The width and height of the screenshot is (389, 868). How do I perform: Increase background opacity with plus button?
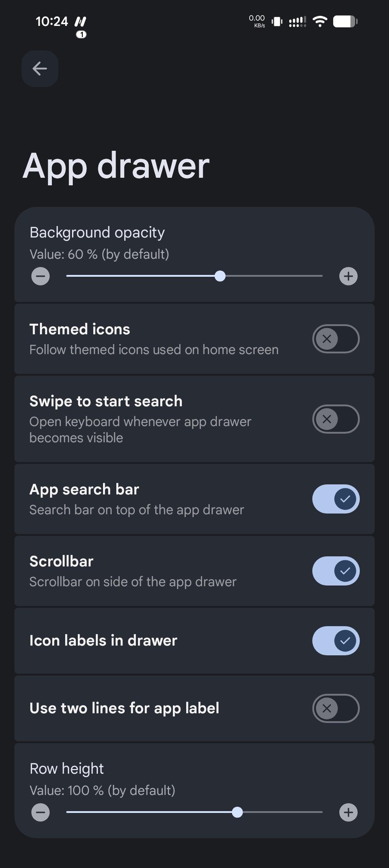pyautogui.click(x=348, y=276)
